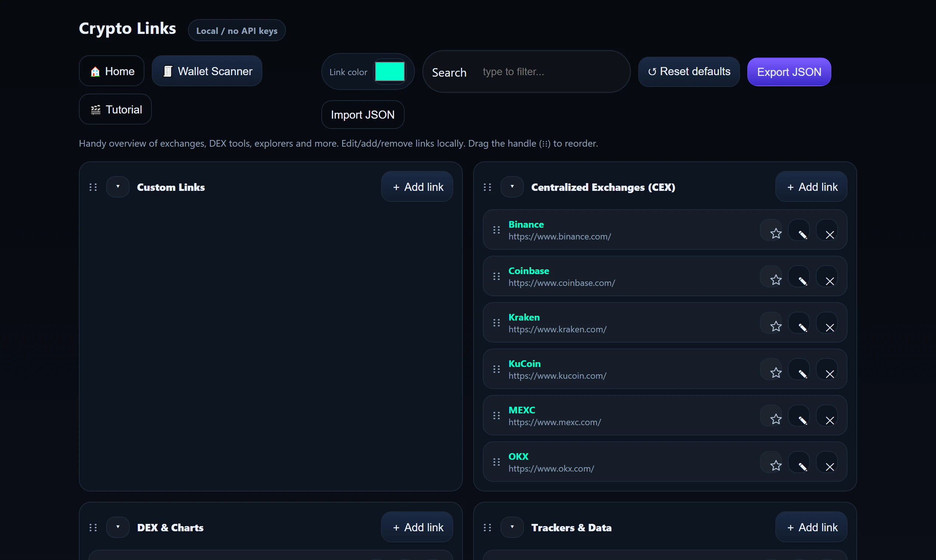Favorite the MEXC link
This screenshot has width=936, height=560.
coord(771,416)
